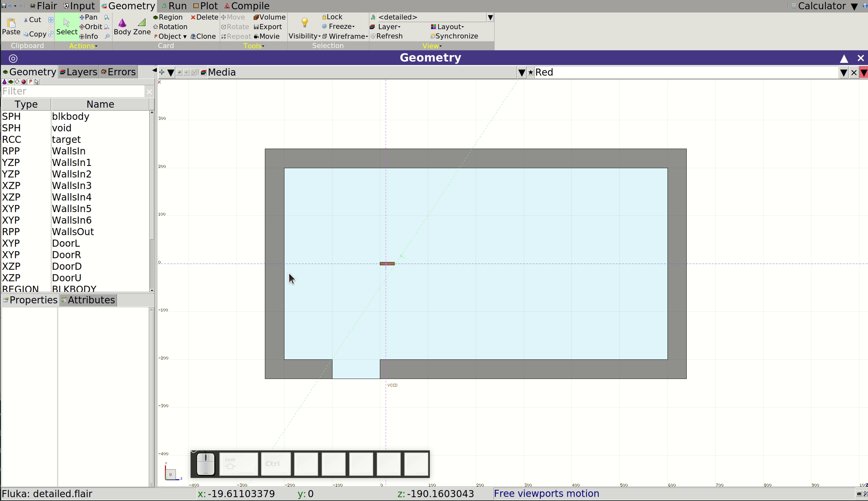868x501 pixels.
Task: Click the Volume tool
Action: [269, 17]
